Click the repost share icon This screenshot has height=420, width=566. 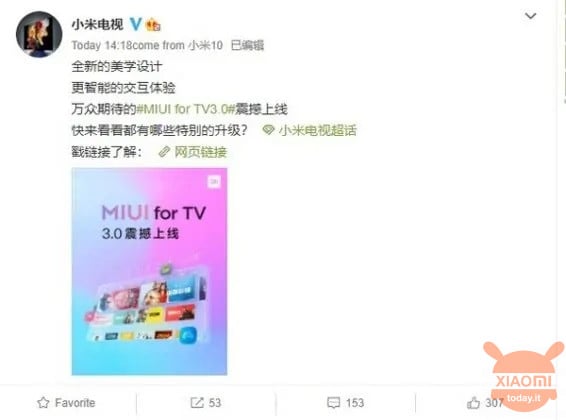(x=197, y=403)
